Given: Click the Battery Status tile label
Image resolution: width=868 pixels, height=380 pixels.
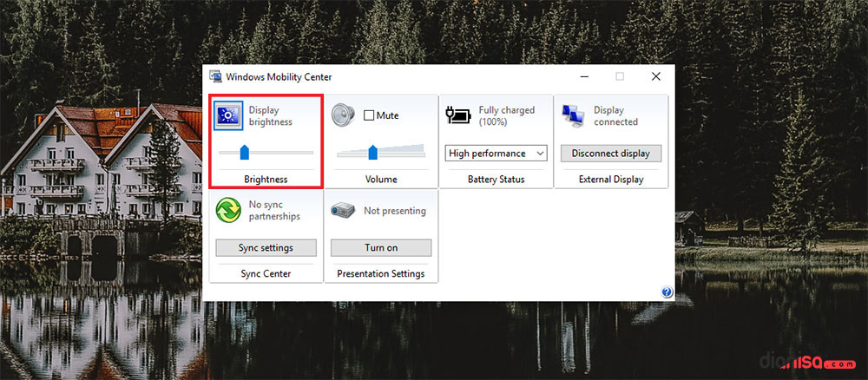Looking at the screenshot, I should pyautogui.click(x=496, y=180).
